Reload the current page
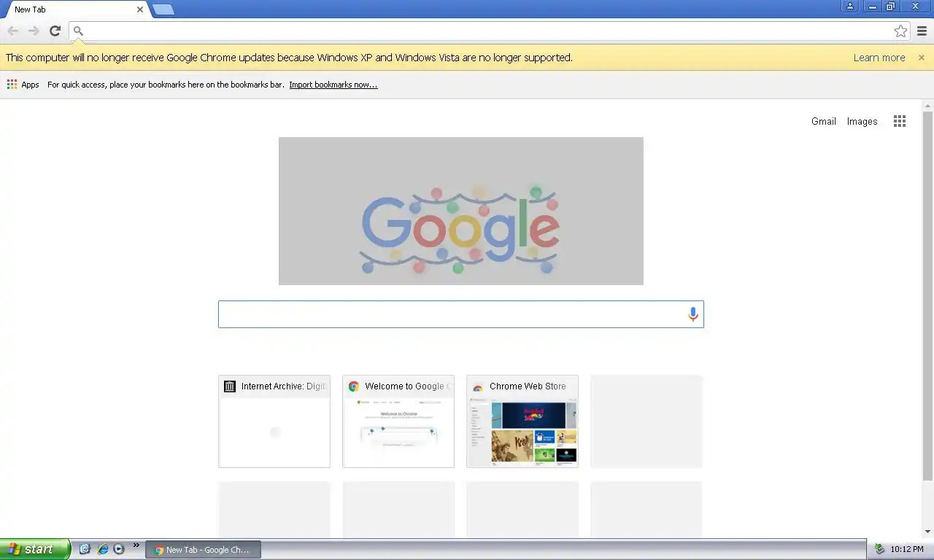The width and height of the screenshot is (934, 560). point(55,31)
